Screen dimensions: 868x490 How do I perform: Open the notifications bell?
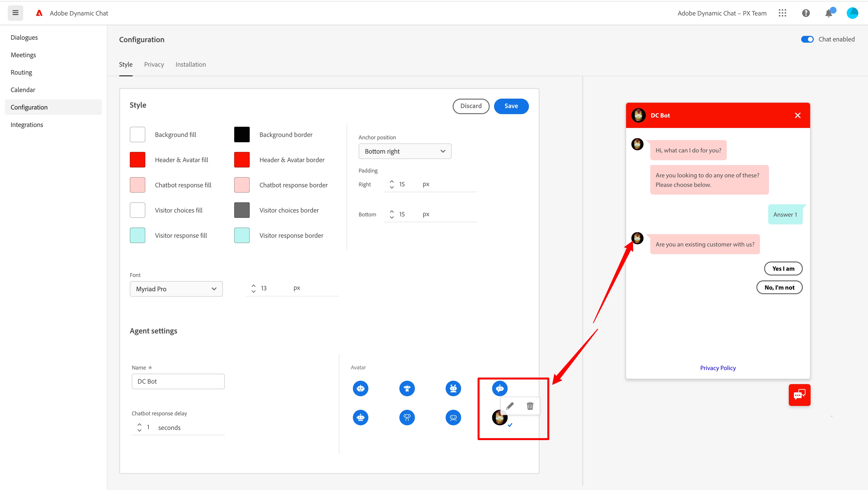(x=829, y=13)
